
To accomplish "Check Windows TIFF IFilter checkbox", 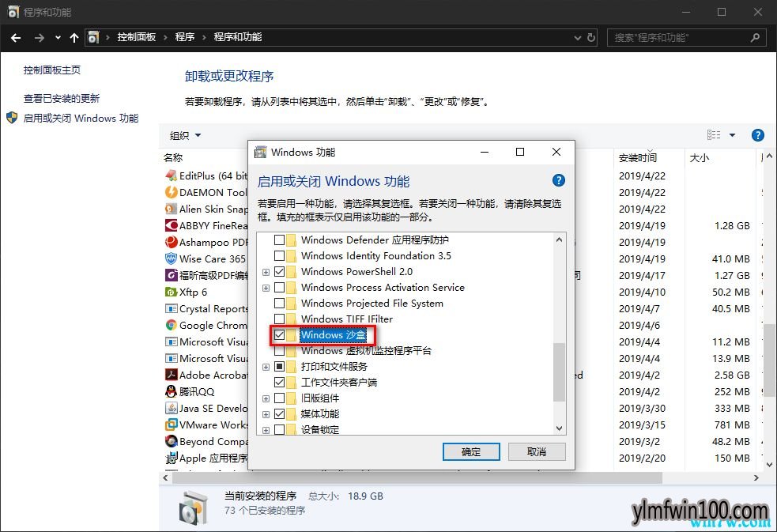I will (280, 319).
